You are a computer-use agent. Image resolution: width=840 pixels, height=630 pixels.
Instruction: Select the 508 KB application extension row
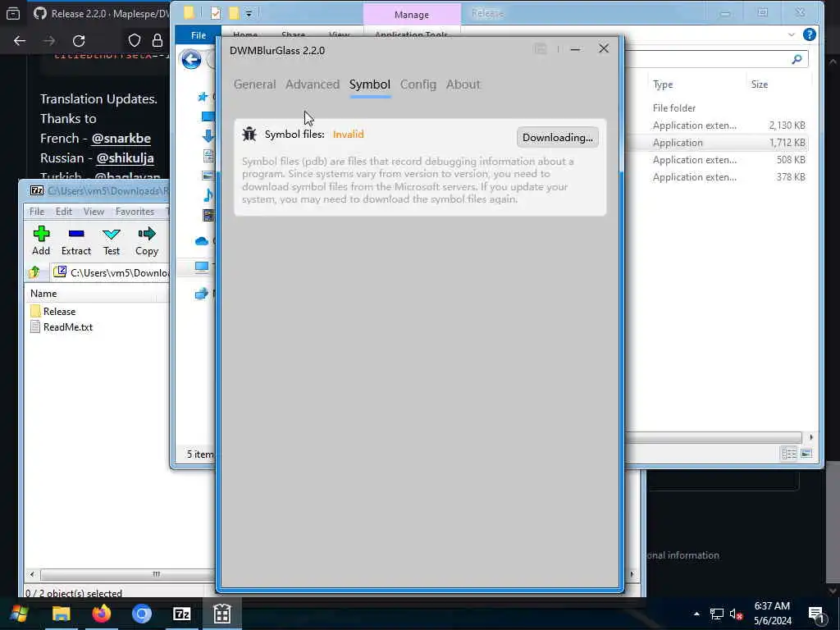pyautogui.click(x=728, y=160)
